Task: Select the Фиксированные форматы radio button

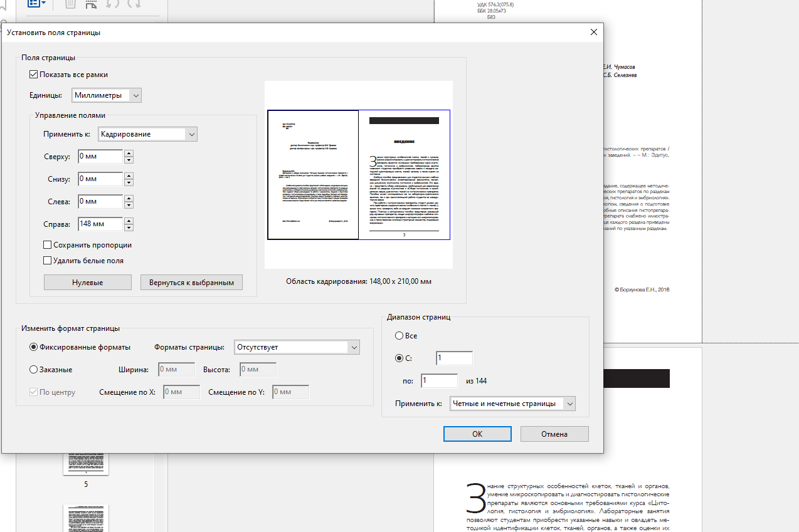Action: [x=34, y=347]
